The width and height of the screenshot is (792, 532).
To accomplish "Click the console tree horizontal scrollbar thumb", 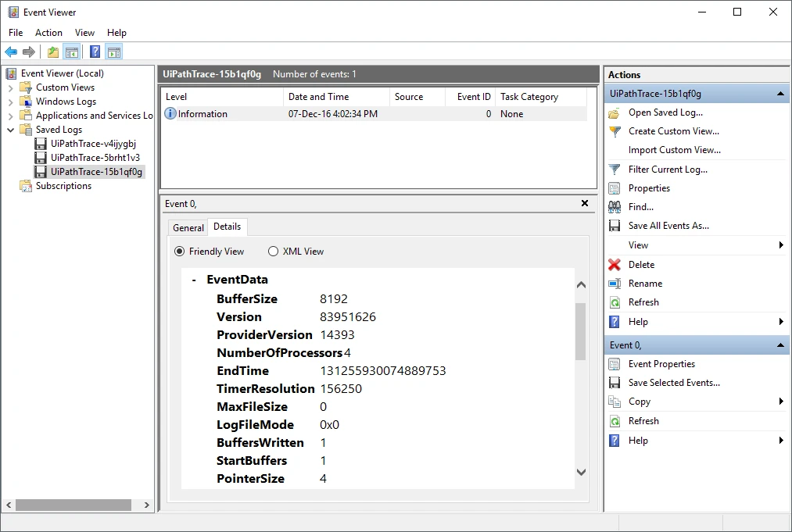I will (x=73, y=505).
